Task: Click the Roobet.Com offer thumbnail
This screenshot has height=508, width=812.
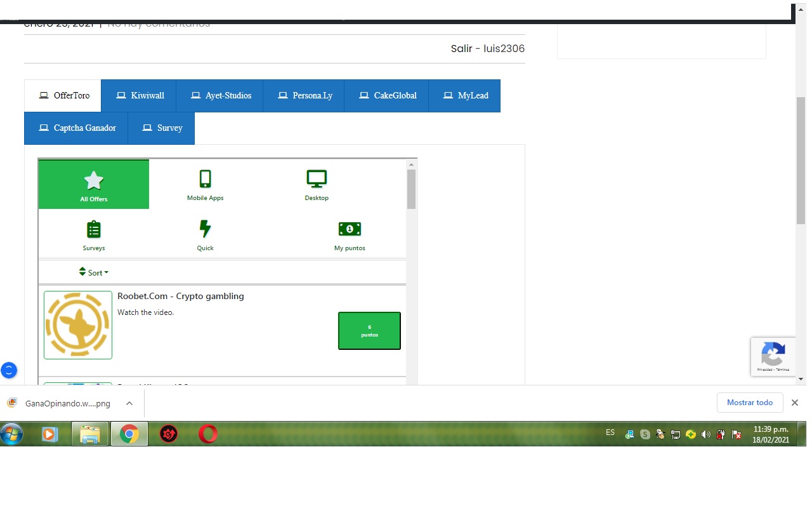Action: (x=78, y=325)
